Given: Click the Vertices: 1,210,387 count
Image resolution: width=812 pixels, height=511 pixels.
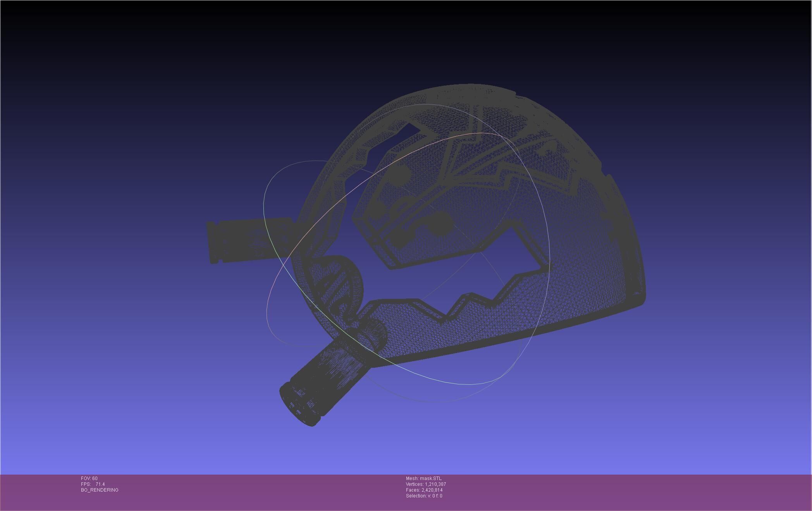Looking at the screenshot, I should tap(426, 484).
